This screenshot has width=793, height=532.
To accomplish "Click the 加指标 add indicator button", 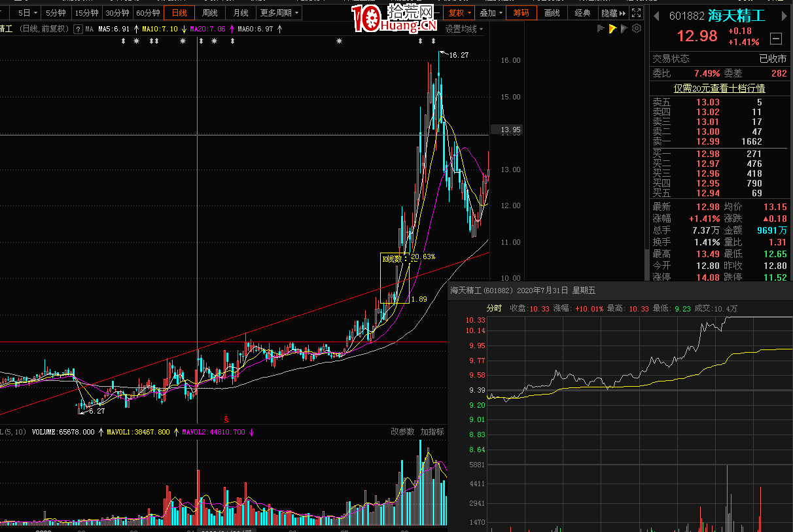I will pyautogui.click(x=432, y=432).
